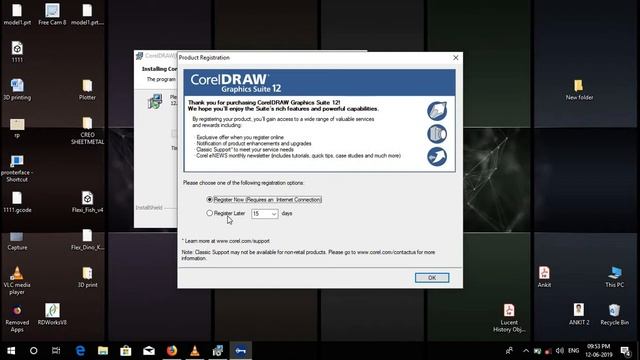Click the installer computer icon in background window
Viewport: 640px width, 360px height.
(155, 101)
